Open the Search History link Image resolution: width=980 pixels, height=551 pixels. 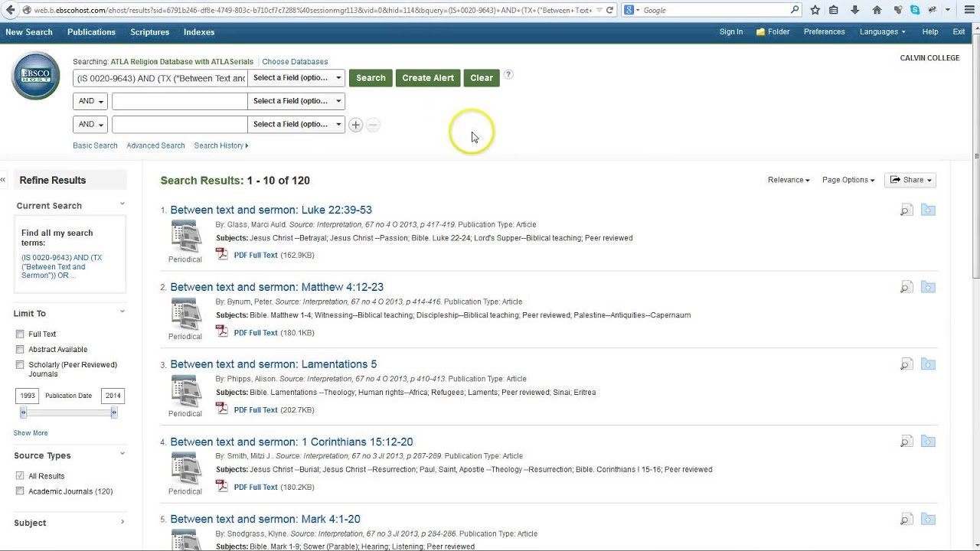pyautogui.click(x=220, y=145)
